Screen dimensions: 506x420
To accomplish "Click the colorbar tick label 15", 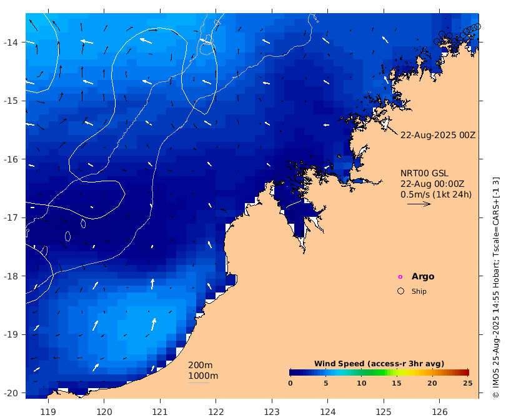I will (x=397, y=383).
